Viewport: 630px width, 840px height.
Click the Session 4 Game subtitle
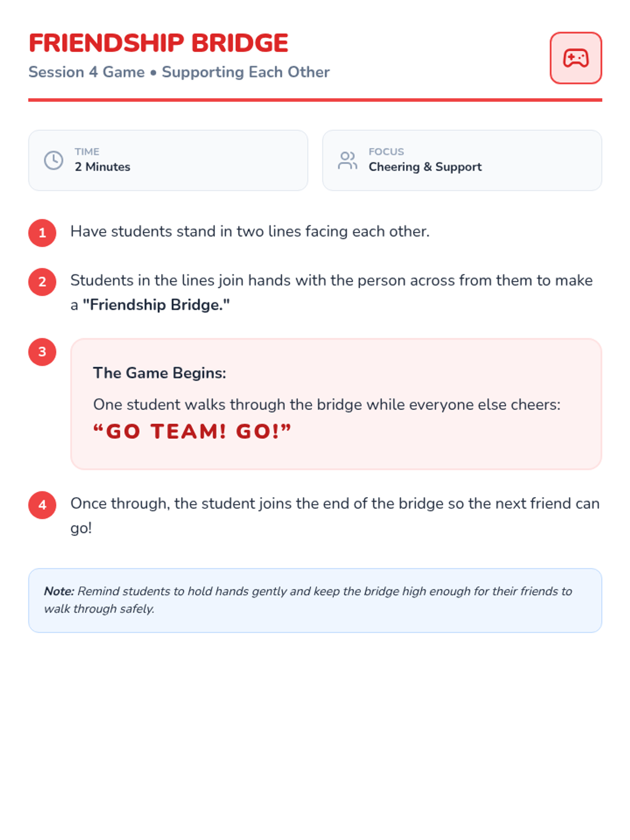179,72
